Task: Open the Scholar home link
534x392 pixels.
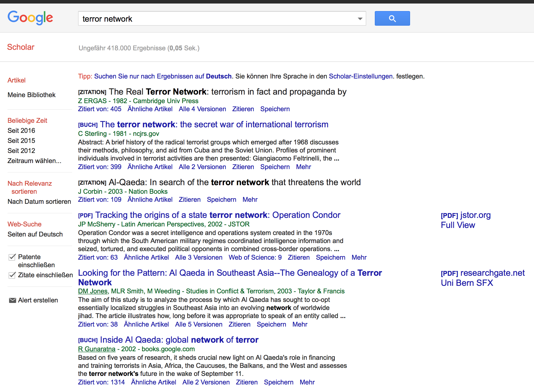Action: tap(21, 47)
